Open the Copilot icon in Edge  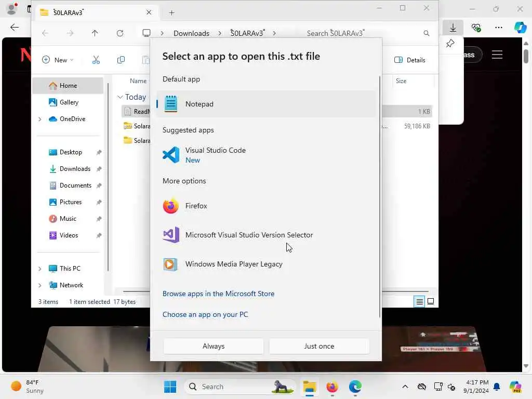click(520, 28)
